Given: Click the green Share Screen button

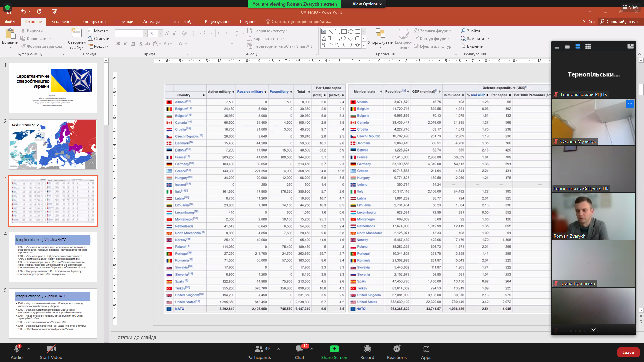Looking at the screenshot, I should click(x=334, y=352).
